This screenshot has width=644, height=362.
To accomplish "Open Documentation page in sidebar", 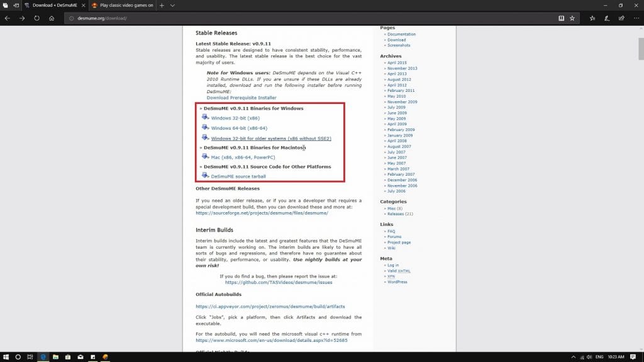I will point(401,34).
